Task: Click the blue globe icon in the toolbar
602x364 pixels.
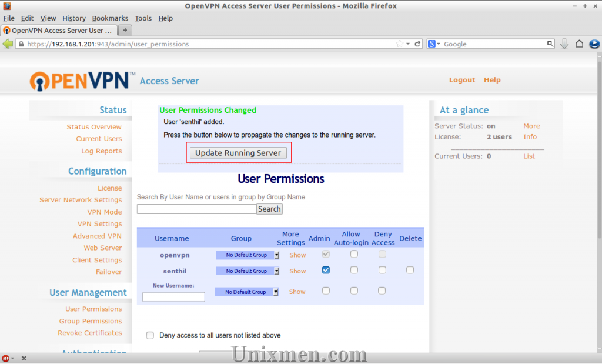Action: (x=594, y=44)
